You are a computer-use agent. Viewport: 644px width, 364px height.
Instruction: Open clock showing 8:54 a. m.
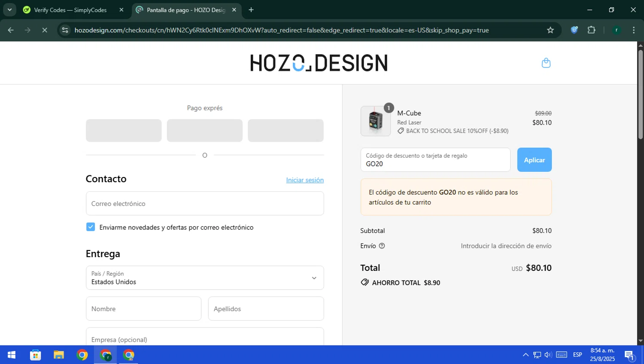point(602,355)
